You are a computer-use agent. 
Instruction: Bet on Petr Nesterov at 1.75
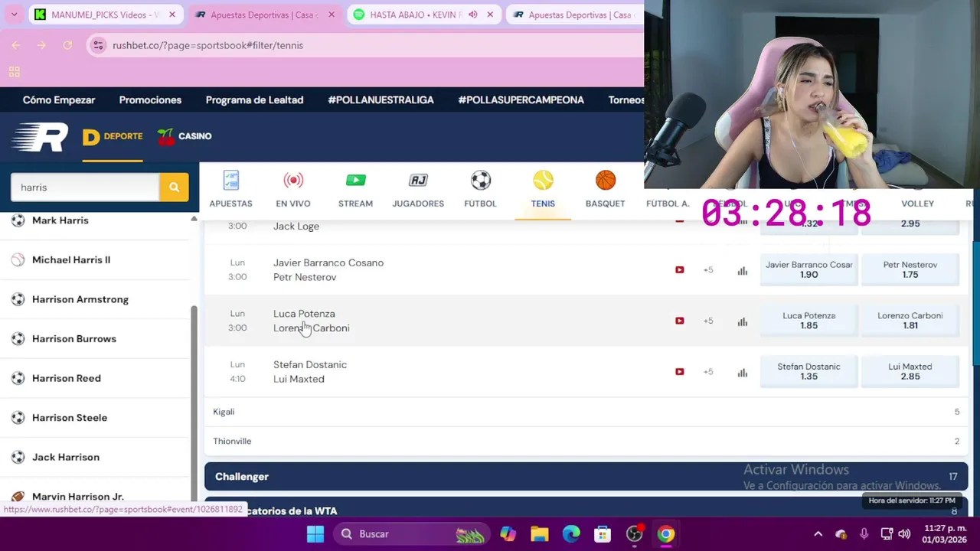pos(910,269)
